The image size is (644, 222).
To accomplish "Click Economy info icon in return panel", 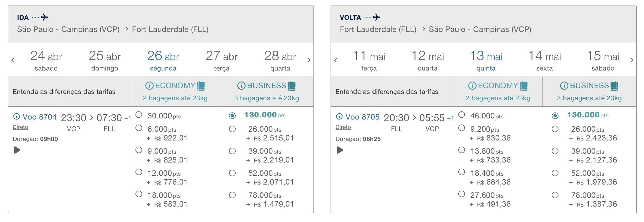I will [472, 86].
